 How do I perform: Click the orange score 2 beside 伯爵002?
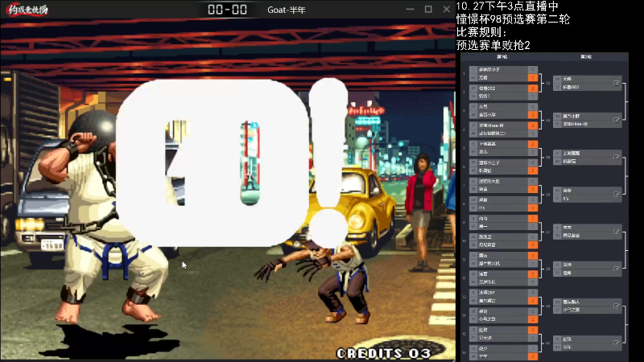(533, 88)
